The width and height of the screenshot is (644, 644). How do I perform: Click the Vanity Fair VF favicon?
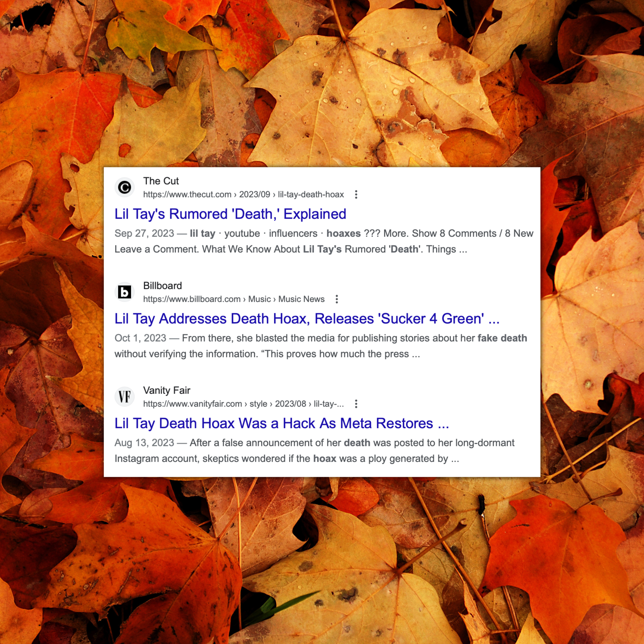click(124, 397)
